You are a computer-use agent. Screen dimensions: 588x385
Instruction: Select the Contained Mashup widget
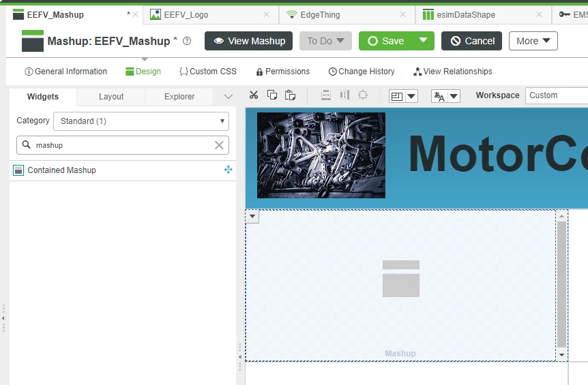[123, 170]
